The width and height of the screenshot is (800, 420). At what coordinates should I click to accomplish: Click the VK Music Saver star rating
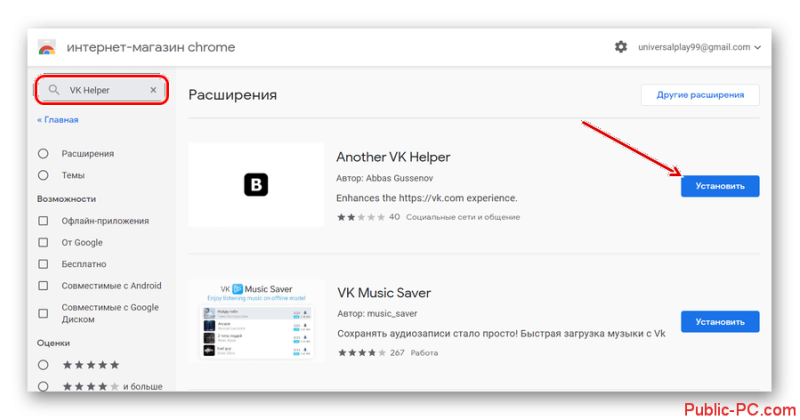(362, 353)
